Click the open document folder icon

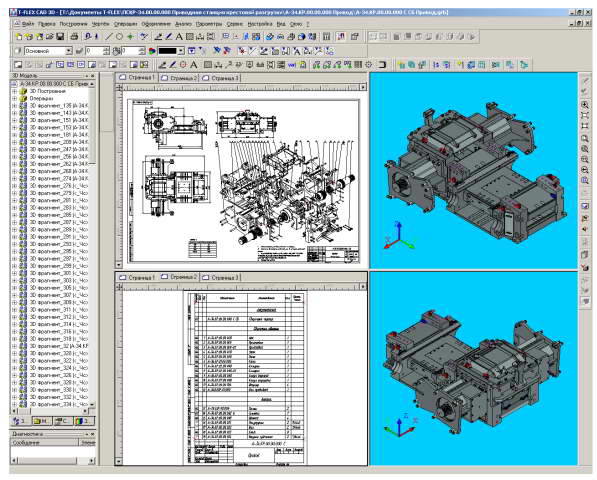(x=50, y=37)
